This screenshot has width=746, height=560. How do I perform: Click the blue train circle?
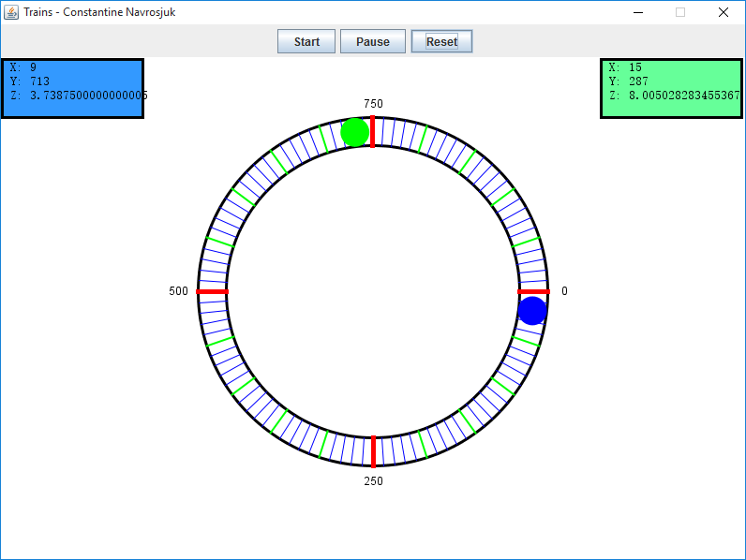pos(532,311)
